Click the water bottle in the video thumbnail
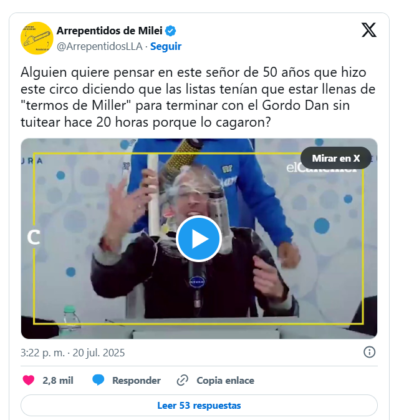 click(x=70, y=317)
